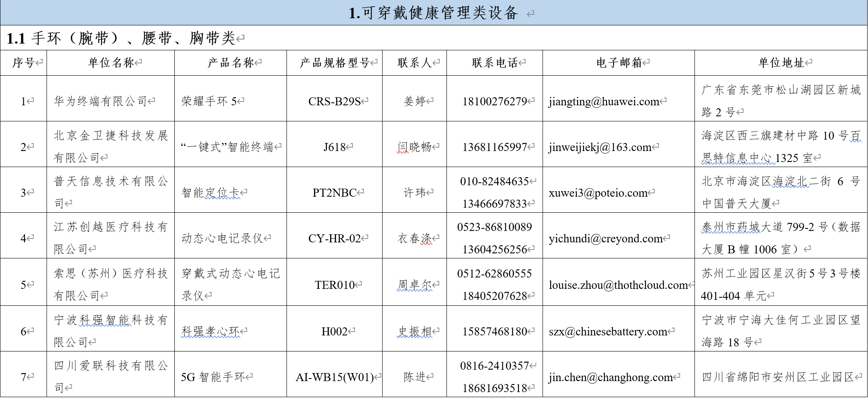Click the phone number 0816-2410357
This screenshot has height=398, width=868.
[x=495, y=366]
